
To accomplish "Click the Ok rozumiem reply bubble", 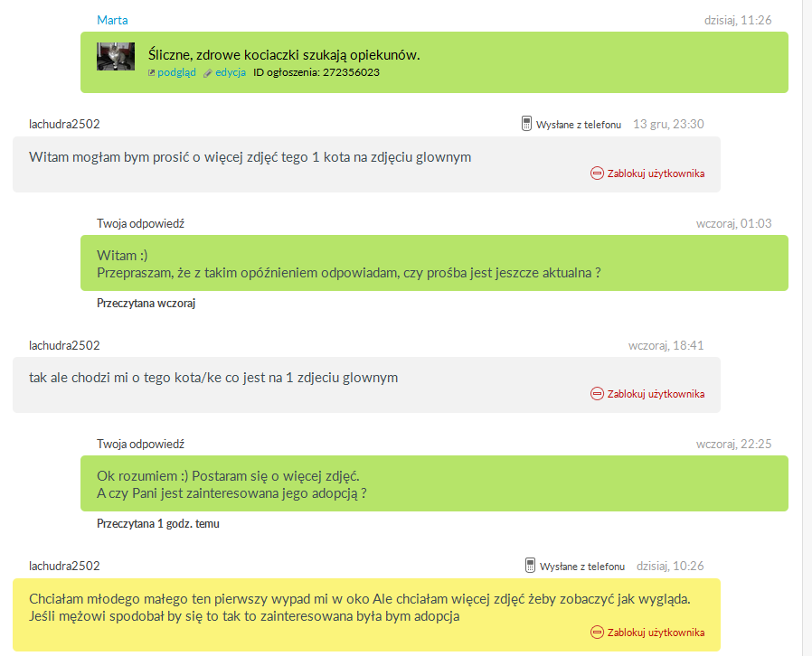I will tap(434, 483).
